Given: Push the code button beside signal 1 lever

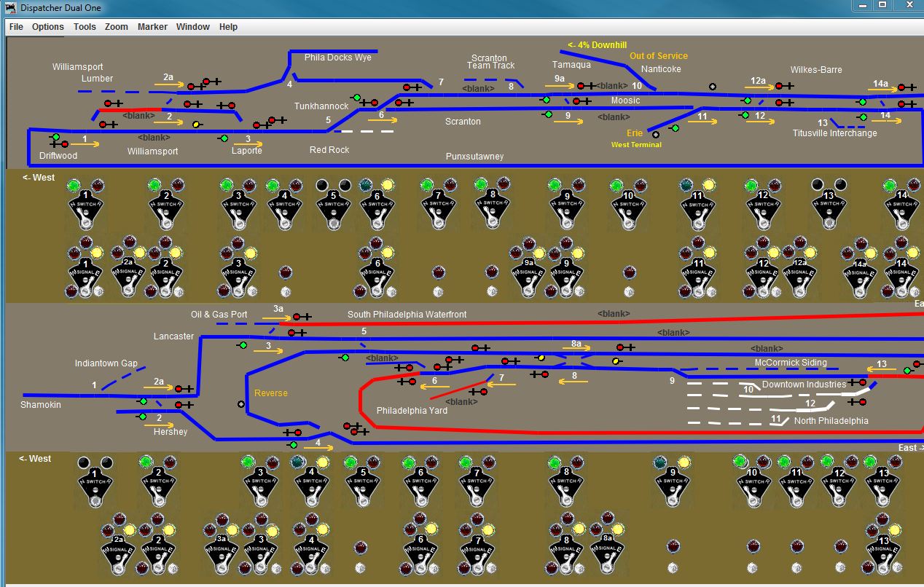Looking at the screenshot, I should (99, 291).
